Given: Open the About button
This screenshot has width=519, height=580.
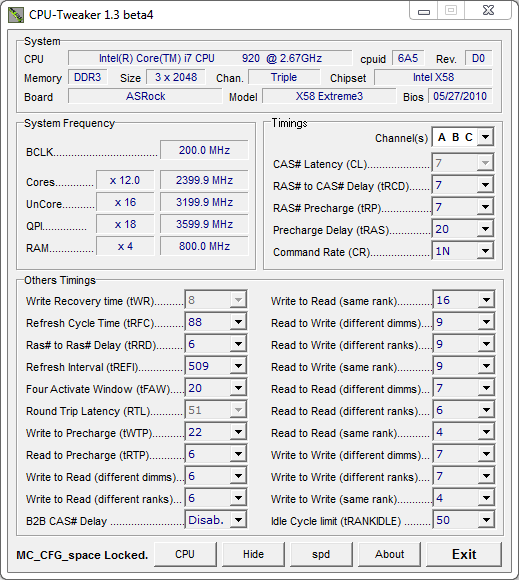Looking at the screenshot, I should coord(390,554).
